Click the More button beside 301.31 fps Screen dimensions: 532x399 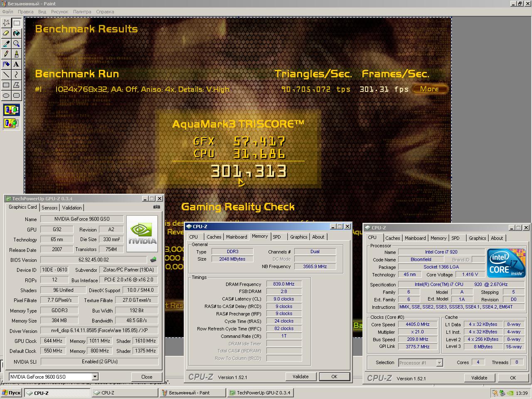[430, 89]
